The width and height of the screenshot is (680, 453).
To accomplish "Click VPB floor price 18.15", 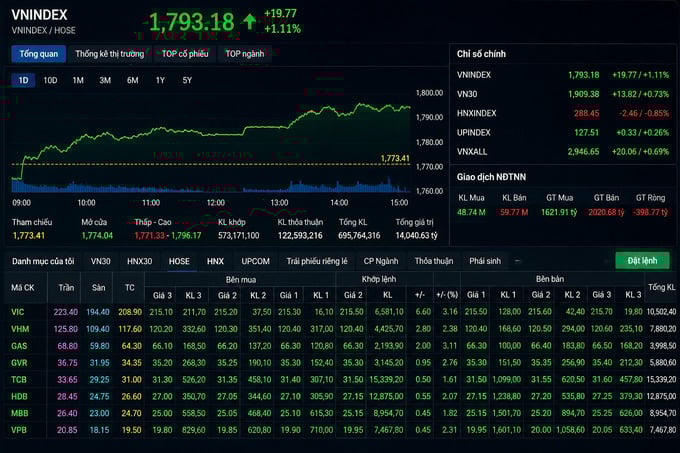I will (99, 430).
